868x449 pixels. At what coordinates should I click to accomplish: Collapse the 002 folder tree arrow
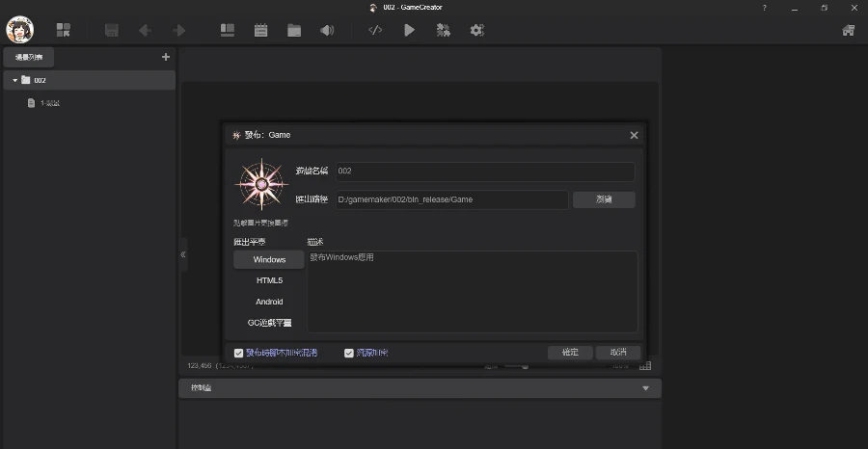coord(15,80)
